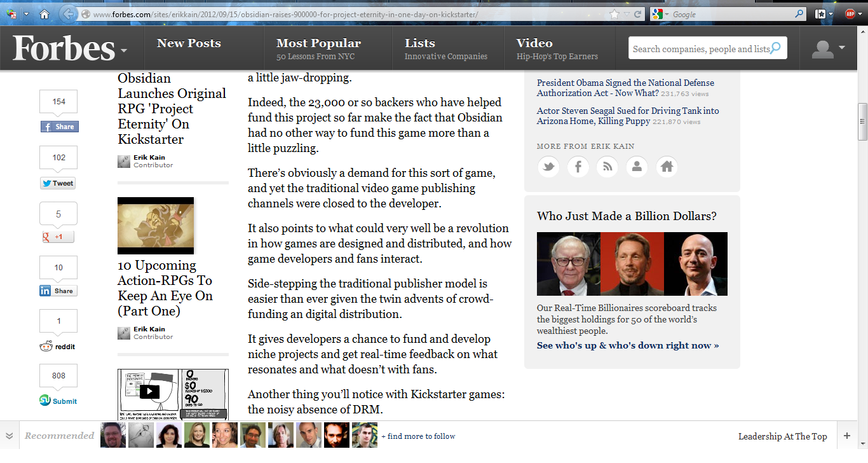Open Leadership At The Top link
Image resolution: width=868 pixels, height=463 pixels.
(x=783, y=436)
